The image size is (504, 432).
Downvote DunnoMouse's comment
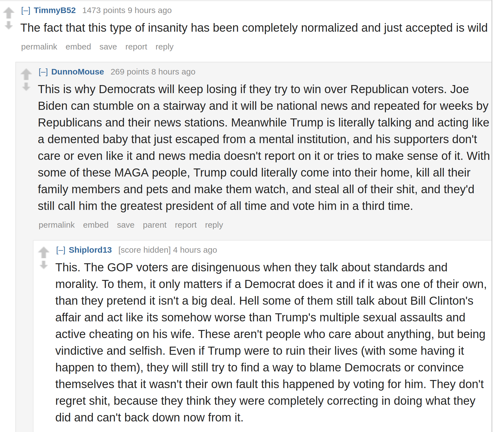(26, 87)
